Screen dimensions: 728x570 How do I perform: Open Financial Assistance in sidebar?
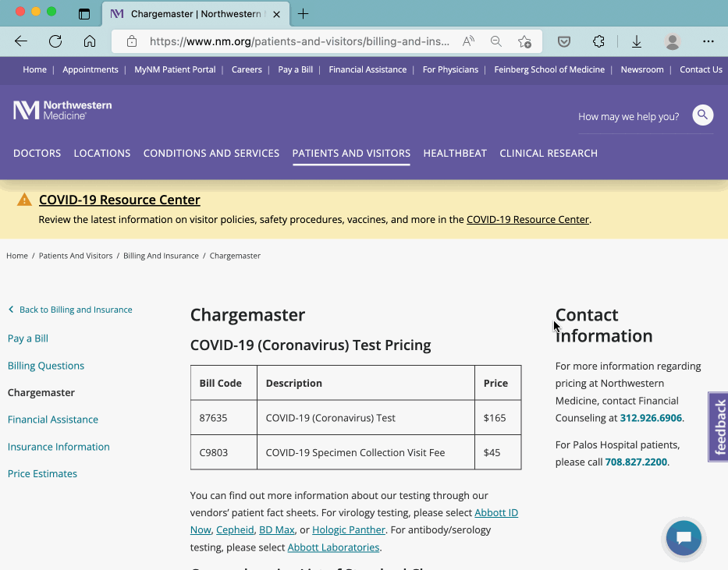[x=53, y=420]
